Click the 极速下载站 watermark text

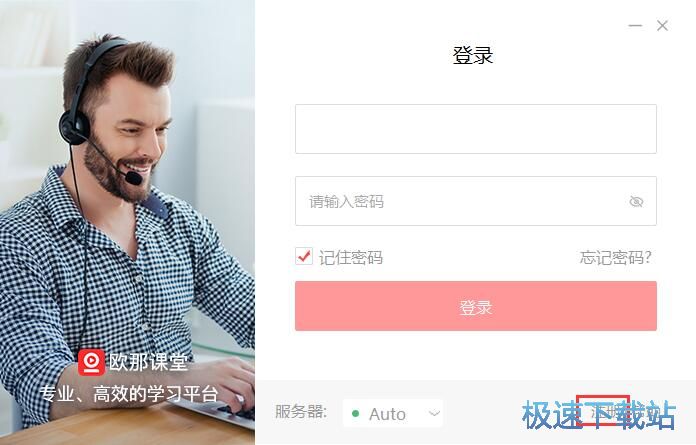click(x=599, y=415)
